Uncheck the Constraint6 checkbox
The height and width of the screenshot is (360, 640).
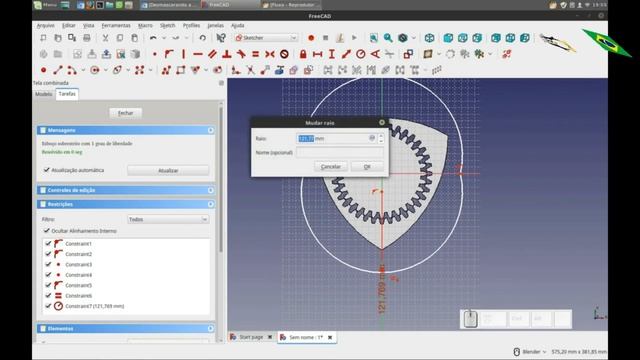coord(48,296)
